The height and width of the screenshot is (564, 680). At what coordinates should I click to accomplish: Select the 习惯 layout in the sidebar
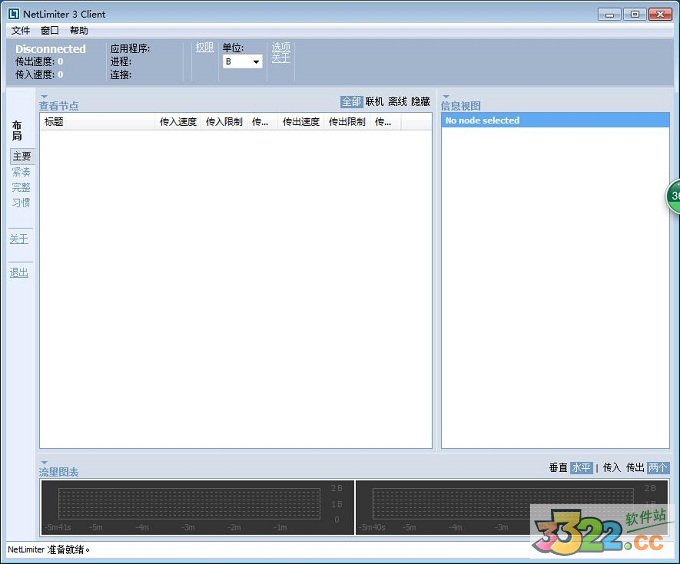point(21,202)
